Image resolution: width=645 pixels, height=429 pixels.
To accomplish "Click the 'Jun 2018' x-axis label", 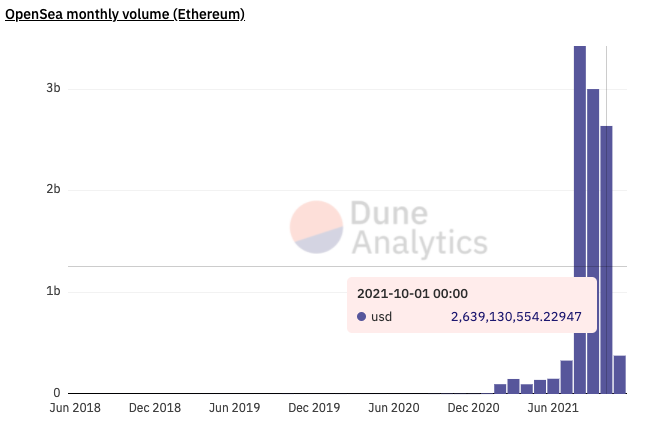I will point(75,408).
